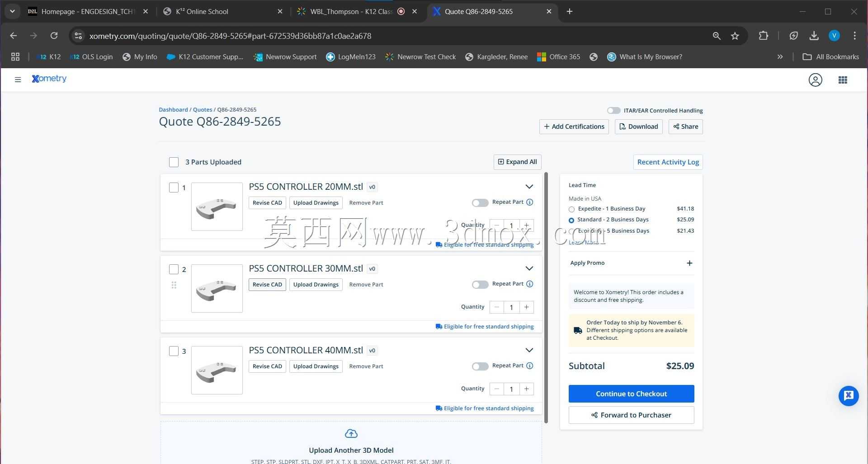View site information icon in address bar
The height and width of the screenshot is (464, 868).
click(x=78, y=36)
